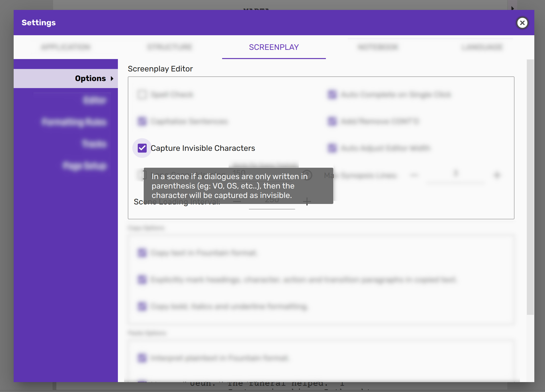Select the Options sidebar section
Image resolution: width=545 pixels, height=392 pixels.
tap(90, 79)
